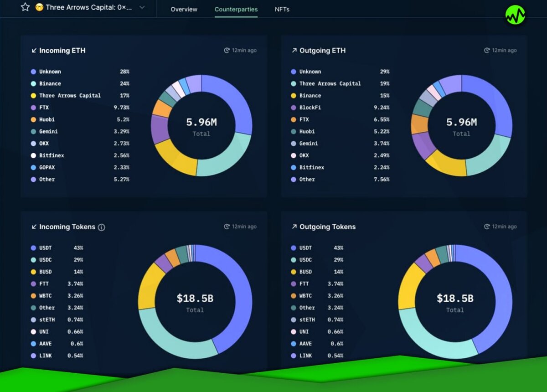Image resolution: width=547 pixels, height=392 pixels.
Task: Select Huobi entry in Incoming ETH
Action: point(80,119)
